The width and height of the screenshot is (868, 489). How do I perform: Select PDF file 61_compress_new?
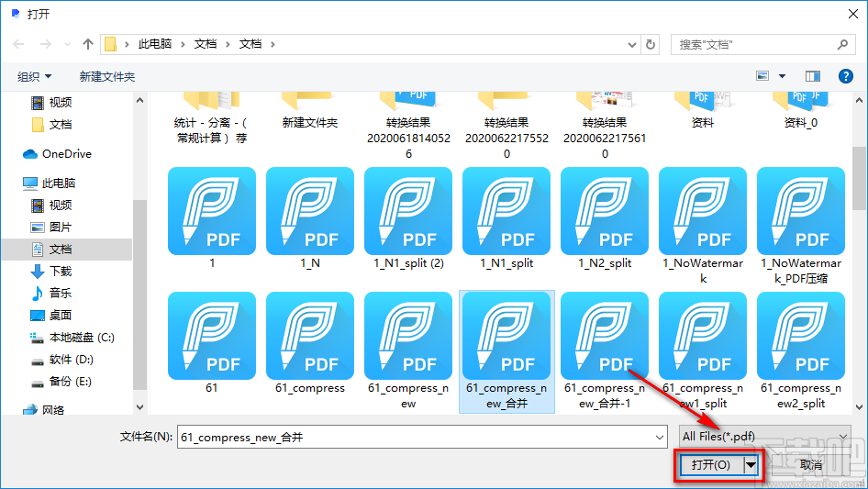coord(408,351)
